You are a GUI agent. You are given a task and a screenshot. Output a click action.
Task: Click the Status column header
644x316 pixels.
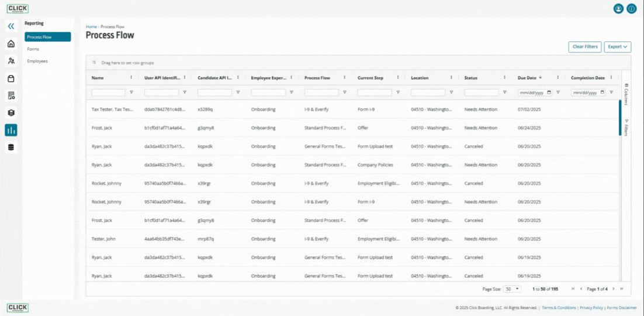tap(471, 77)
